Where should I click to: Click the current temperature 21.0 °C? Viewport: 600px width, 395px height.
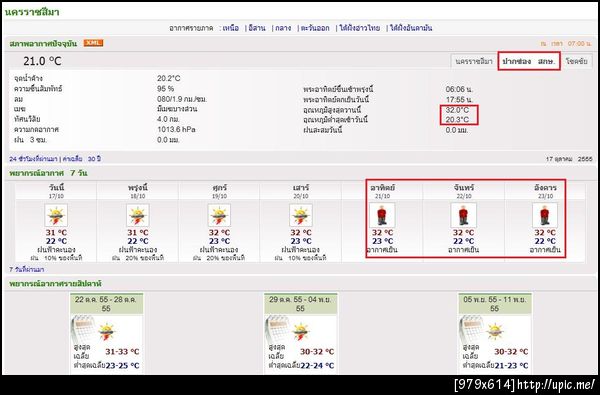click(x=42, y=61)
